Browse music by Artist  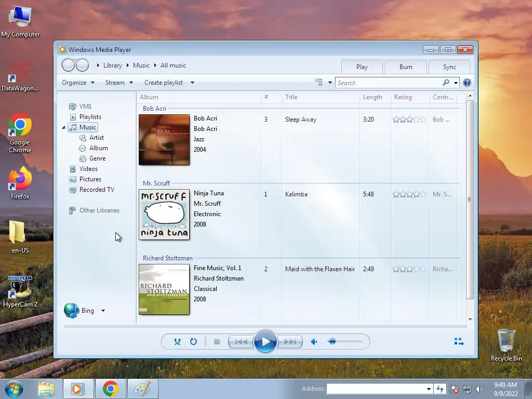click(96, 138)
